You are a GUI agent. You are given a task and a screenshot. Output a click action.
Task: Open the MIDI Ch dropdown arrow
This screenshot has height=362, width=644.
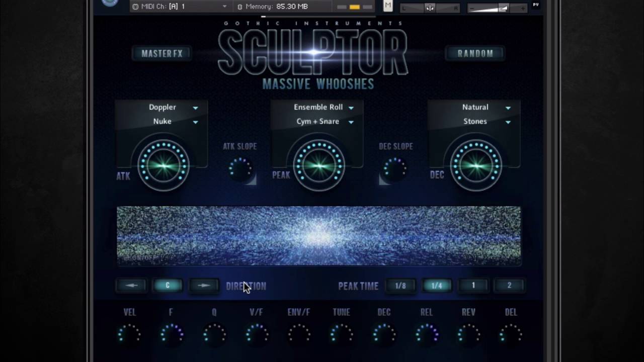click(224, 7)
